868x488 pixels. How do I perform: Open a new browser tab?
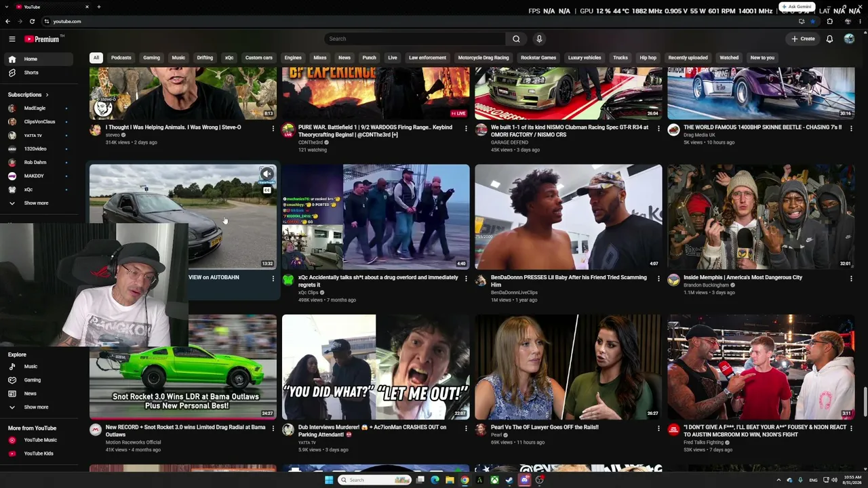tap(98, 7)
